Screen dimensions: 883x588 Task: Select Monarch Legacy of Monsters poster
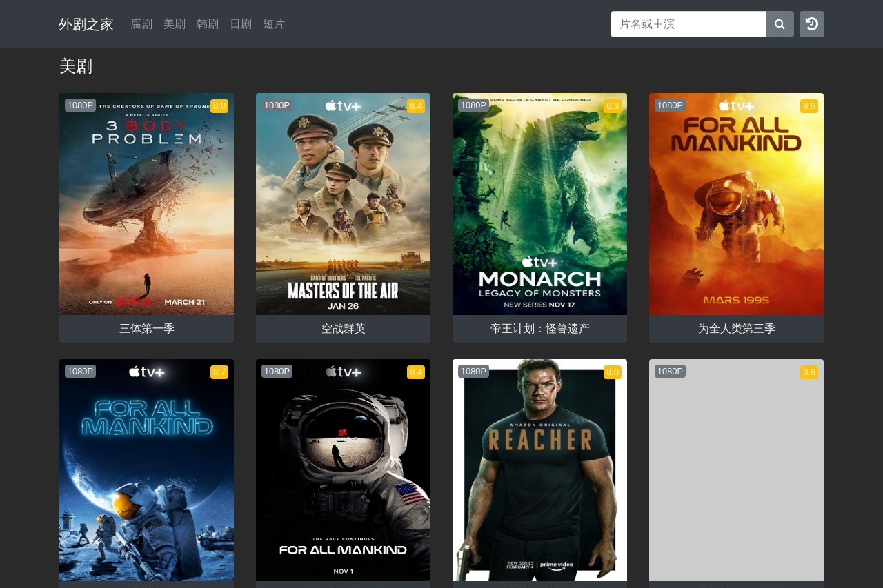(x=539, y=204)
